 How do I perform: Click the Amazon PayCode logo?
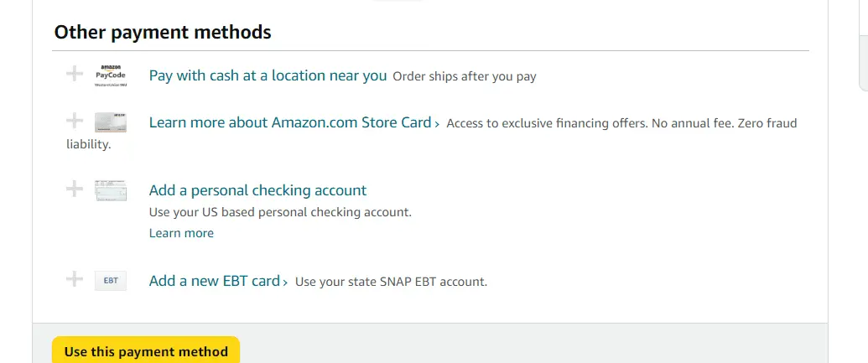pos(111,75)
